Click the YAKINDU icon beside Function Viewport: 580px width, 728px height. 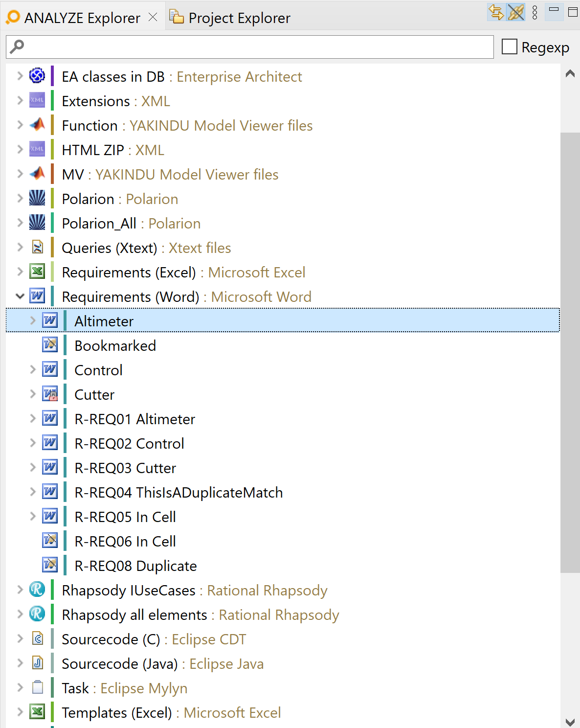[x=37, y=125]
